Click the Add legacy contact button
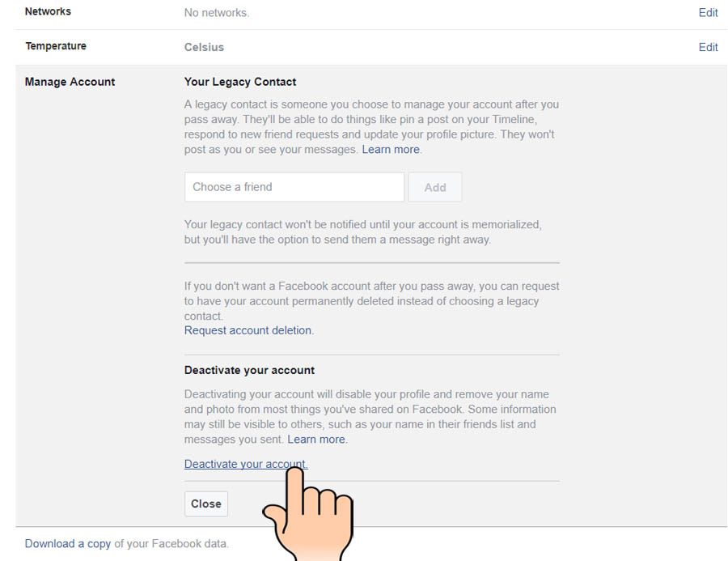The image size is (728, 561). click(x=435, y=187)
